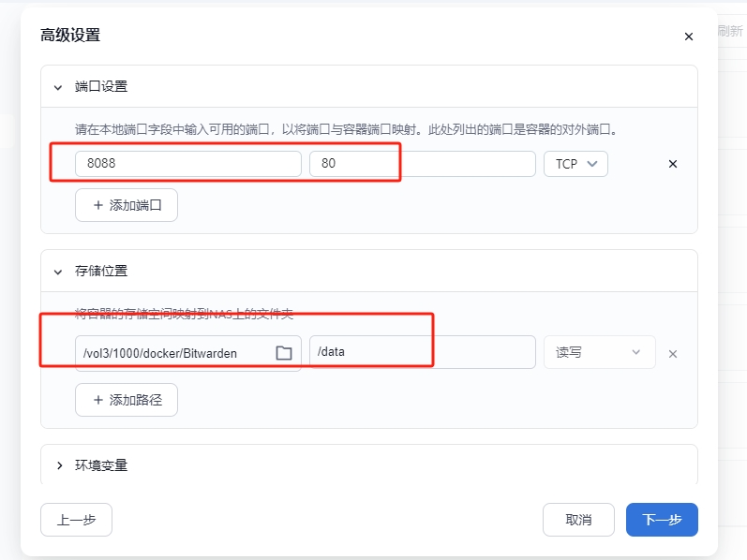Click the 环境变量 section title text

(x=101, y=465)
